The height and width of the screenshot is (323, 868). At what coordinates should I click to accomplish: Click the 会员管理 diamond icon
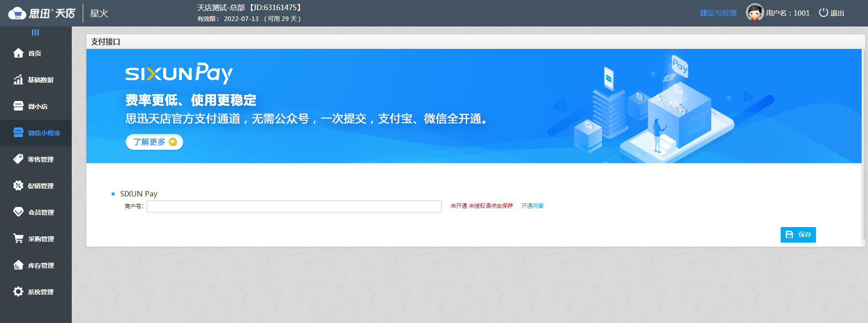tap(18, 212)
